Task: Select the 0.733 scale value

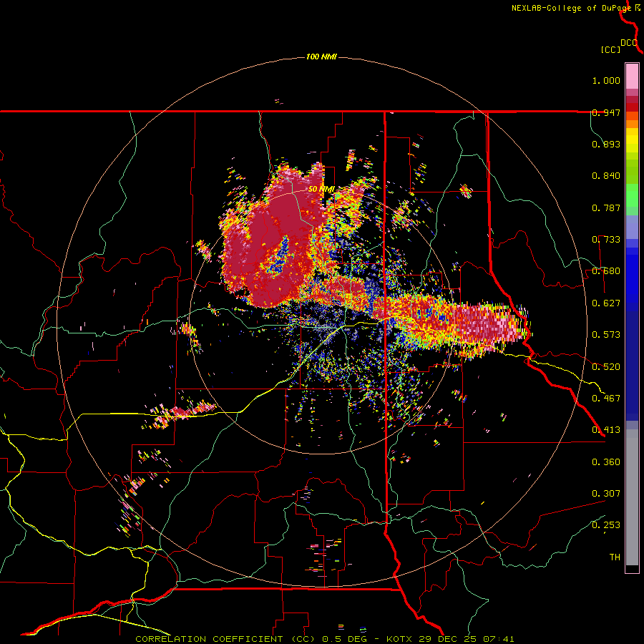Action: pos(606,240)
